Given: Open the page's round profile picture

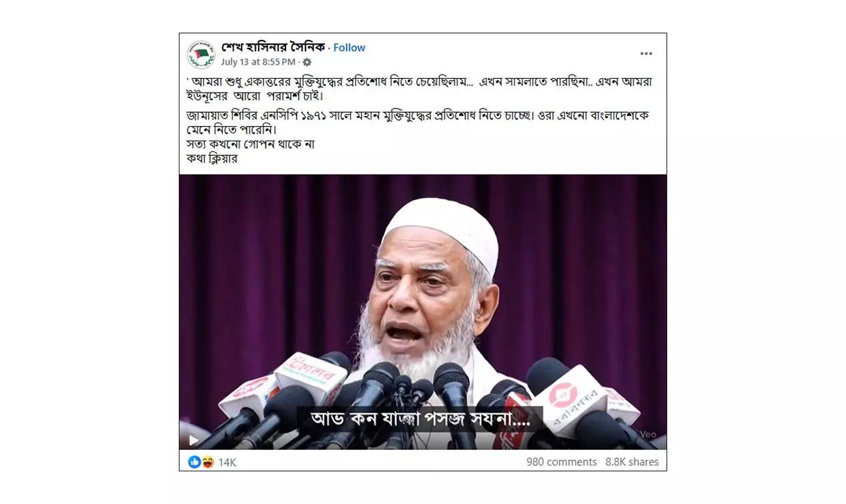Looking at the screenshot, I should tap(201, 54).
